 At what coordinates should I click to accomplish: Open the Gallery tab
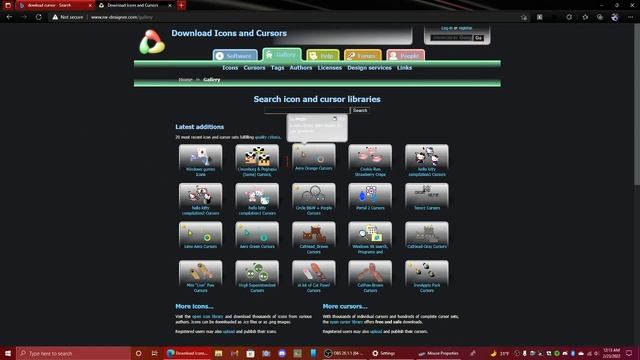pyautogui.click(x=282, y=54)
